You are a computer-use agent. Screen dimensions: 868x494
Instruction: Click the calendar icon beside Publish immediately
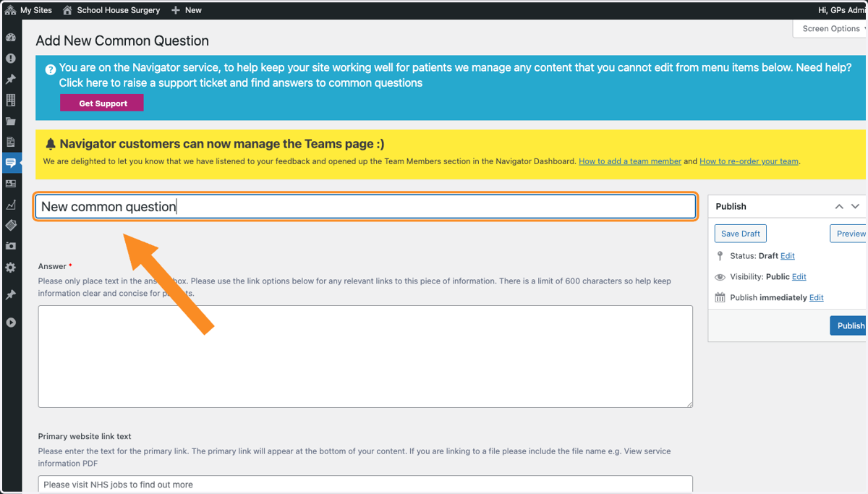(720, 297)
